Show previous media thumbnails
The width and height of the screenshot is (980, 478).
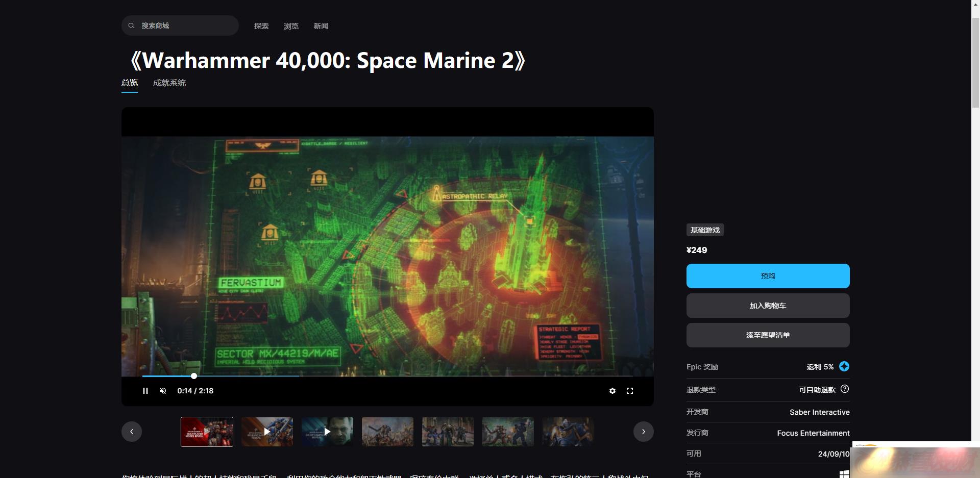pyautogui.click(x=132, y=432)
